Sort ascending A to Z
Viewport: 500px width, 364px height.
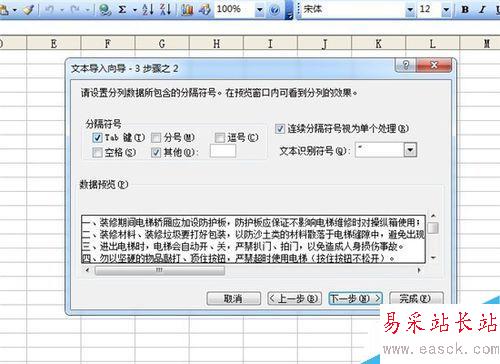pos(147,9)
